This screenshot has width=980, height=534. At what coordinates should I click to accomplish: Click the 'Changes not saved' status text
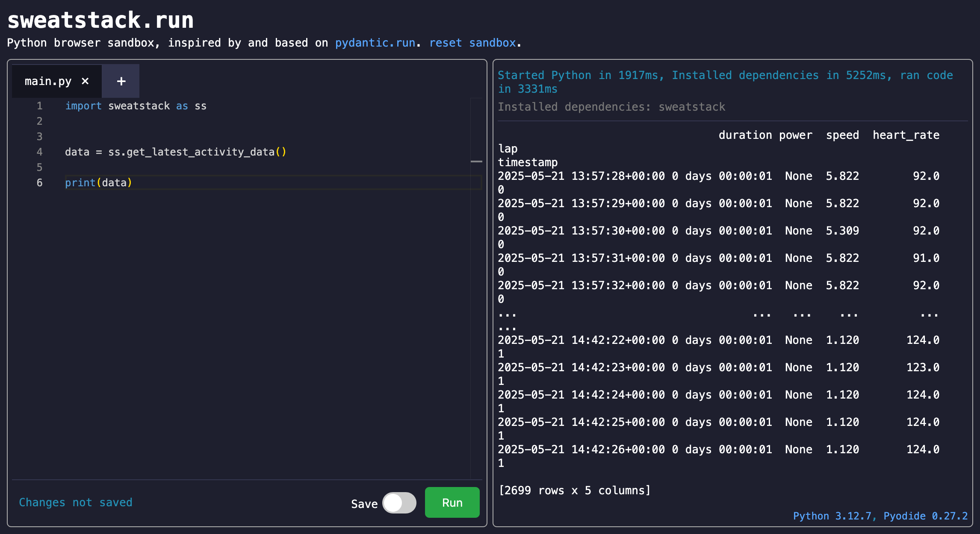click(76, 502)
